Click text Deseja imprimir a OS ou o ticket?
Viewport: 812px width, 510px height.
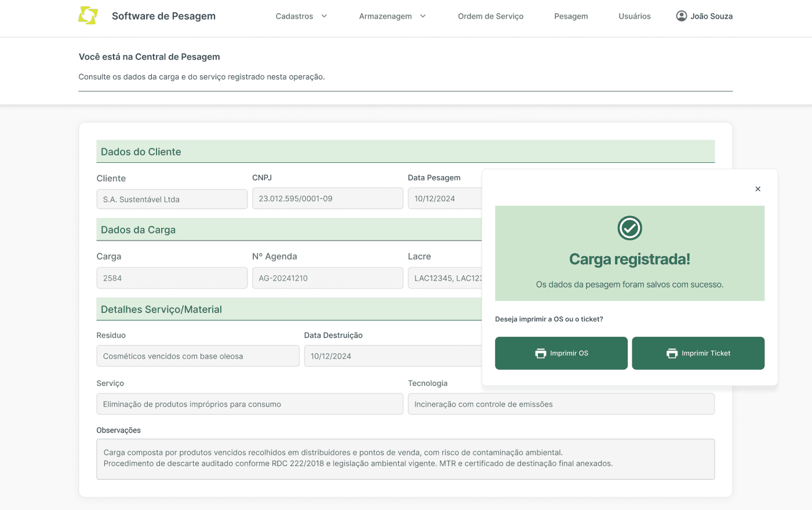pos(549,319)
